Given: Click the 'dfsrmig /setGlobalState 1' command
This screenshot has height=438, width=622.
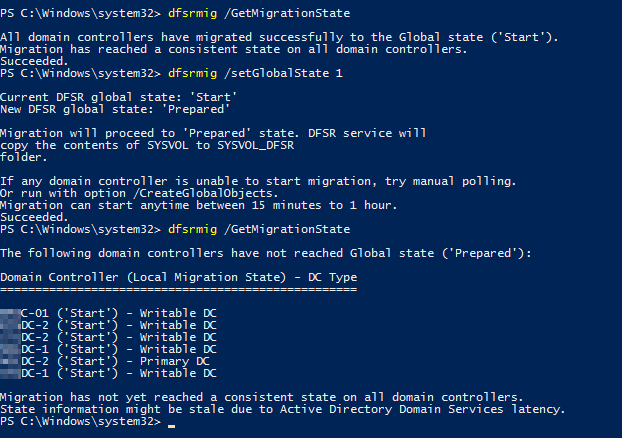Looking at the screenshot, I should [x=255, y=73].
